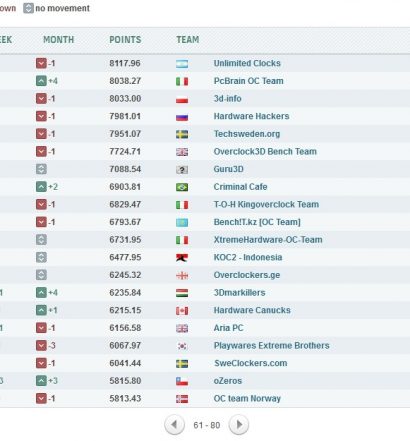Open the Techsweden.org team link

247,134
